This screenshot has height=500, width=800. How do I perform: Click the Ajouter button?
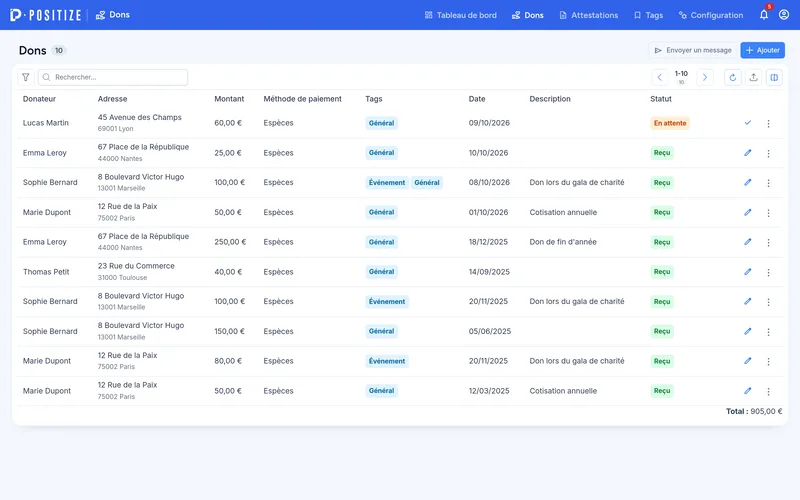tap(763, 50)
